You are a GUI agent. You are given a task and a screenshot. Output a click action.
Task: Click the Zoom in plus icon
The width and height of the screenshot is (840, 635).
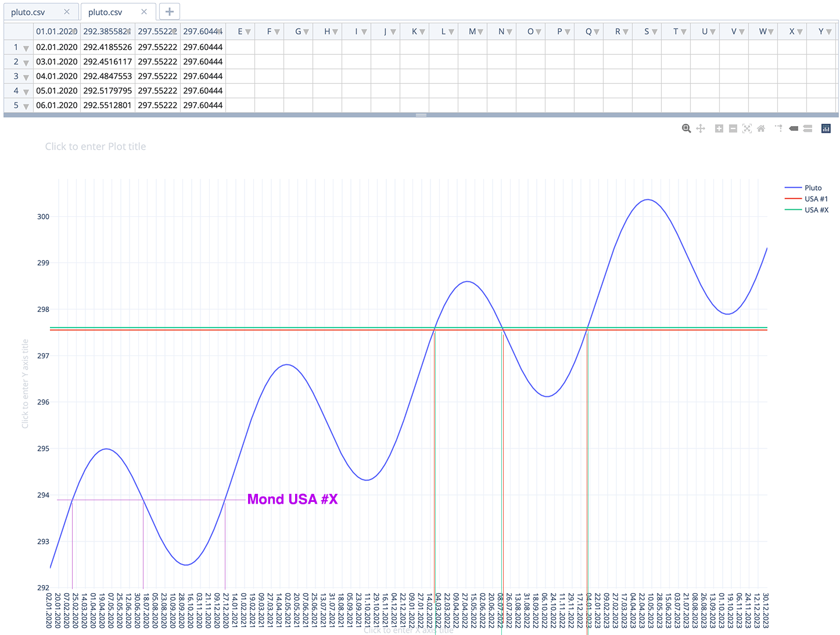(719, 128)
